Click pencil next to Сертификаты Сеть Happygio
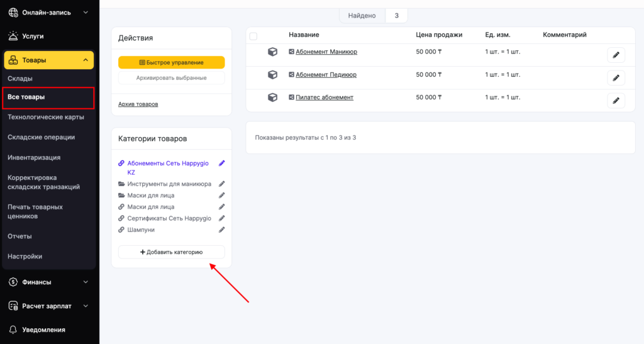The height and width of the screenshot is (344, 644). pyautogui.click(x=221, y=218)
